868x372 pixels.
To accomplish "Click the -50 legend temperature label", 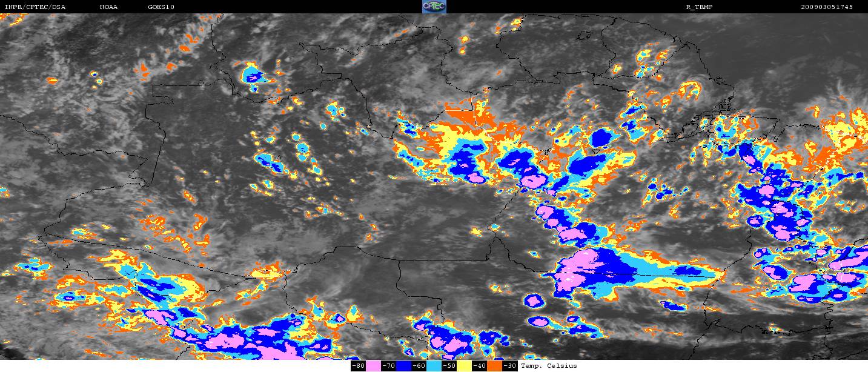I will [x=449, y=365].
